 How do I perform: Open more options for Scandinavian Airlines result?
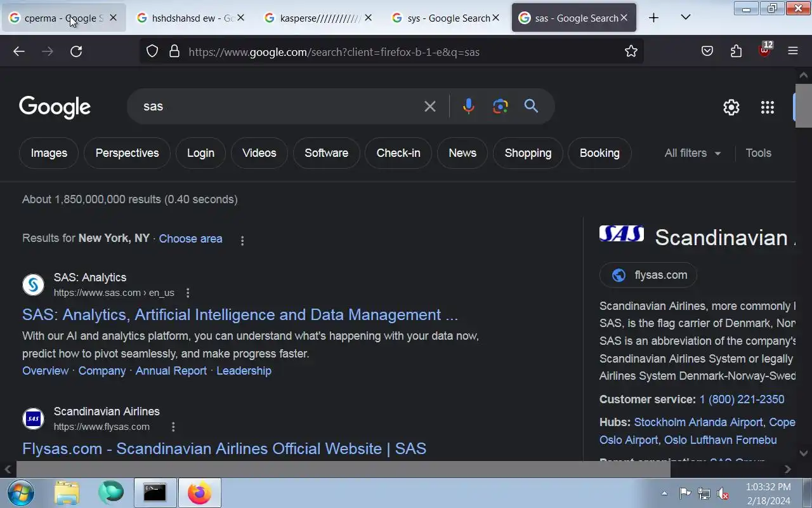click(x=173, y=427)
